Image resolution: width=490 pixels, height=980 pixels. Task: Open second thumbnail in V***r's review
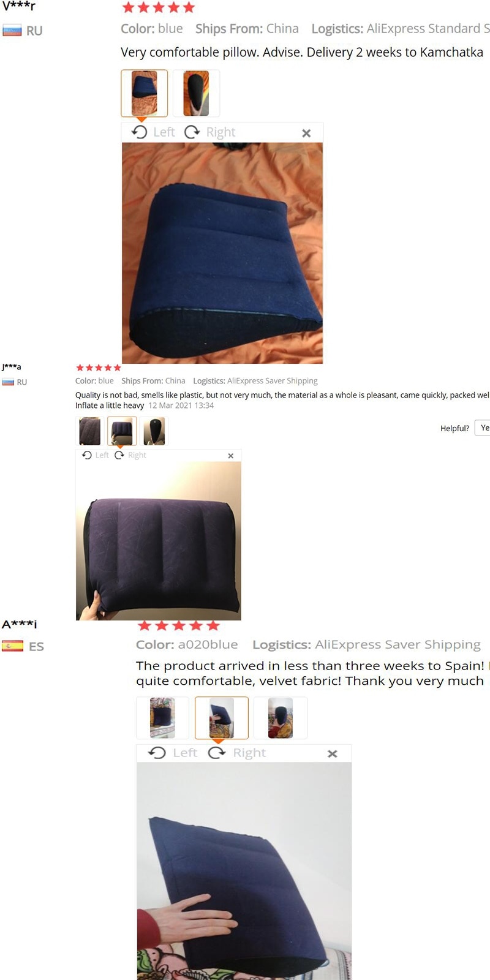tap(196, 93)
